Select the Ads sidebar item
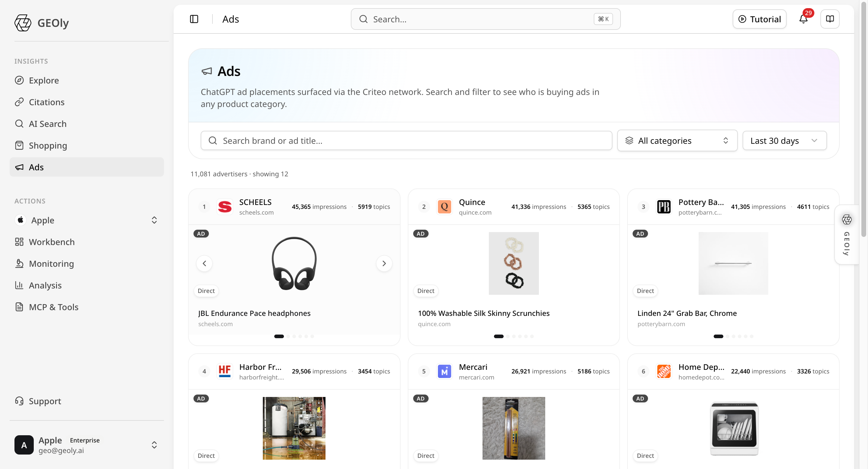The image size is (868, 469). [86, 167]
